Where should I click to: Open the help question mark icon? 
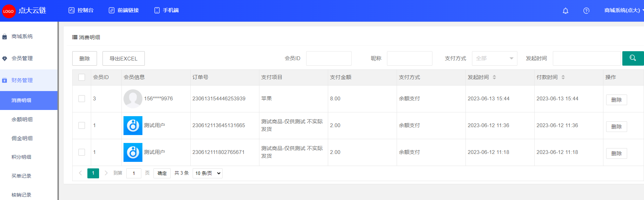[x=587, y=11]
